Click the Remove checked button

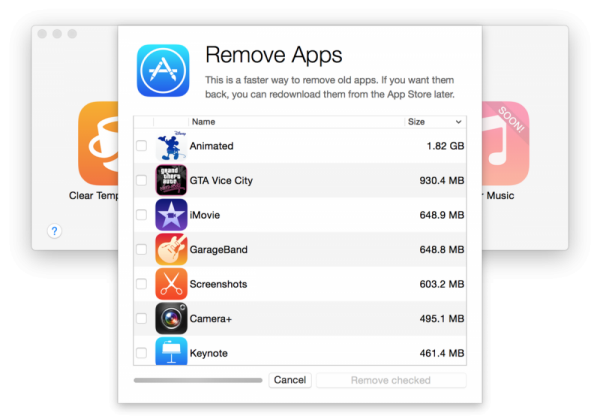coord(391,380)
